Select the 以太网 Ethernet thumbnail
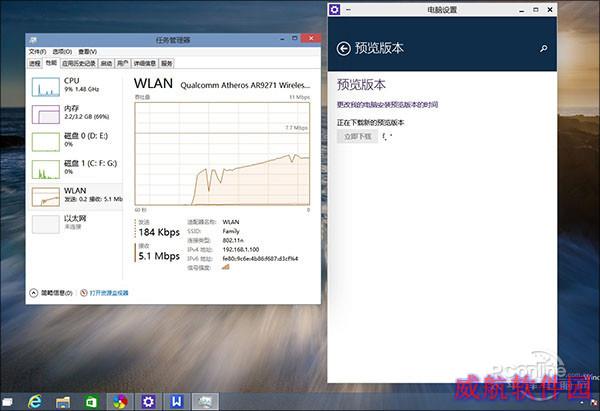600x411 pixels. [x=46, y=224]
